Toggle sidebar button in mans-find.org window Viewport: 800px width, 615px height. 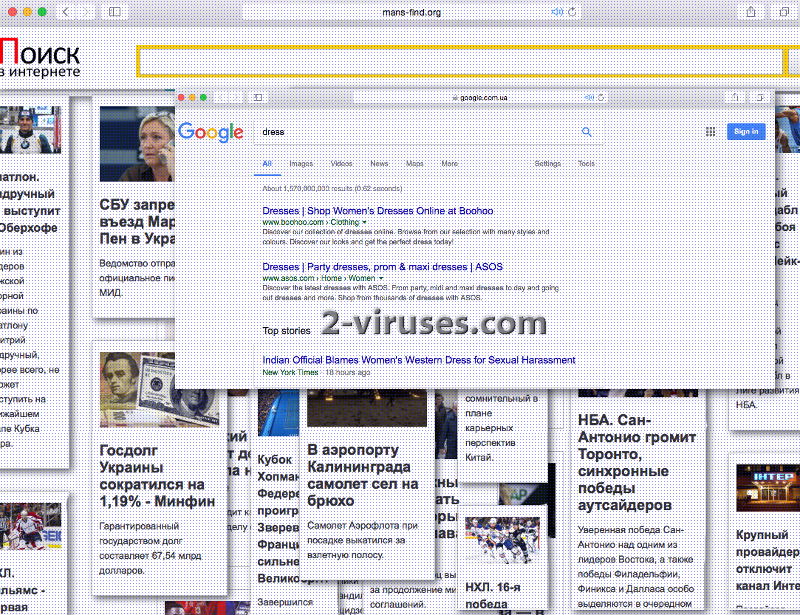115,12
